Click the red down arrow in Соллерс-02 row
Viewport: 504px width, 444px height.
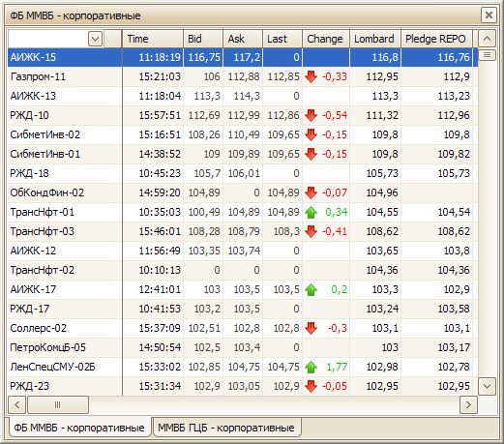point(311,328)
